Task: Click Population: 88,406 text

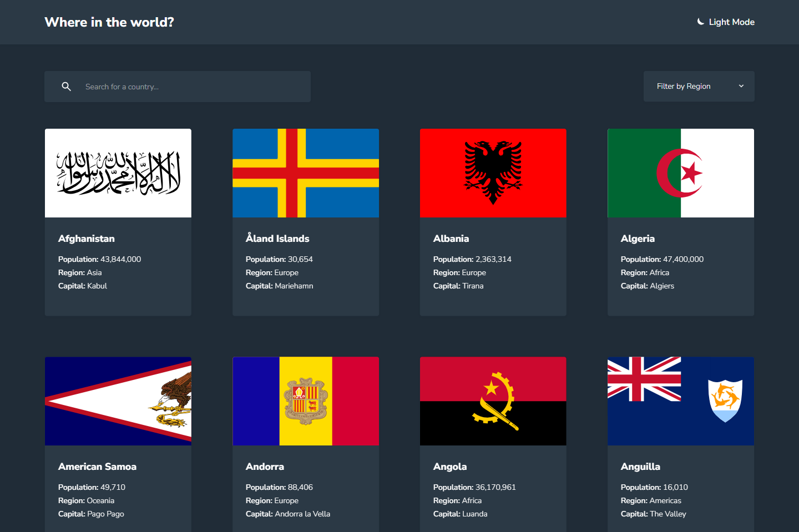Action: coord(279,487)
